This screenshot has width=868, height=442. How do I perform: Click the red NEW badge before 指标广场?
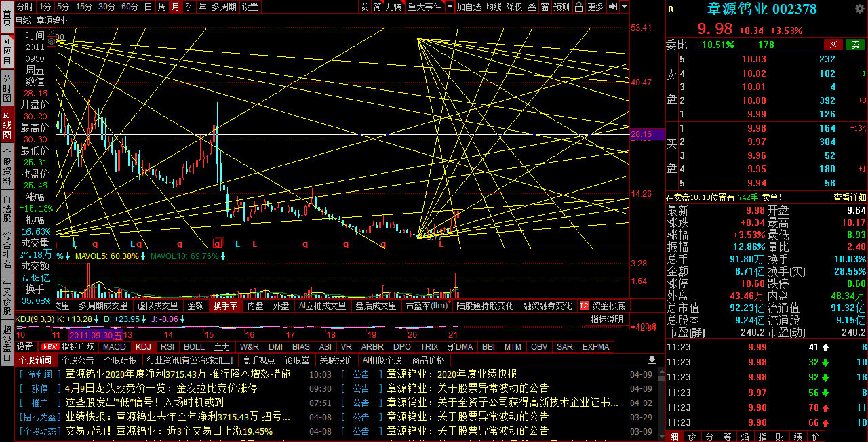pyautogui.click(x=50, y=346)
